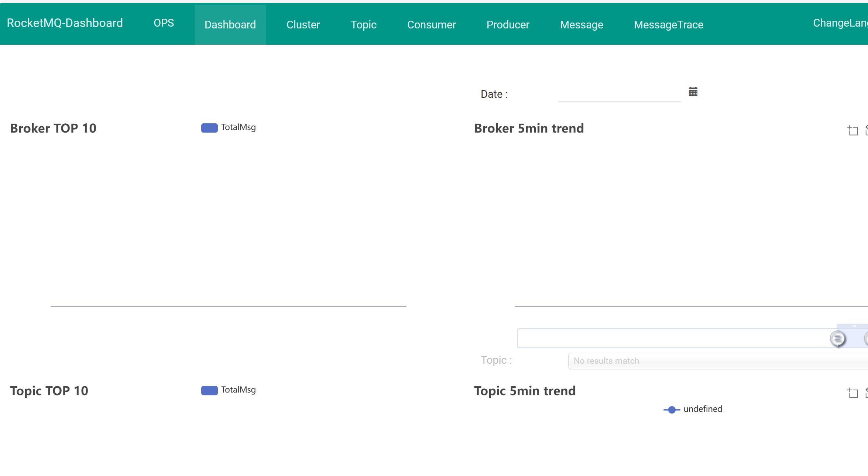Click the data zoom slider's left handle
The height and width of the screenshot is (476, 868).
tap(837, 338)
